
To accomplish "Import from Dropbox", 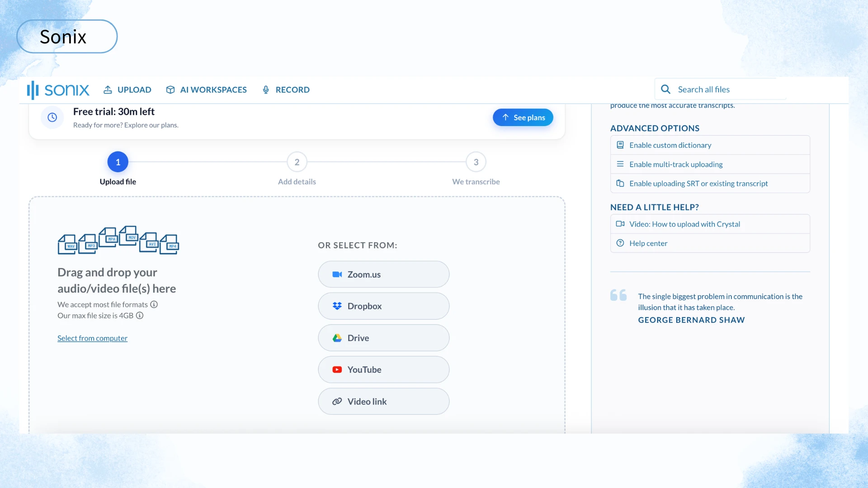I will tap(384, 306).
